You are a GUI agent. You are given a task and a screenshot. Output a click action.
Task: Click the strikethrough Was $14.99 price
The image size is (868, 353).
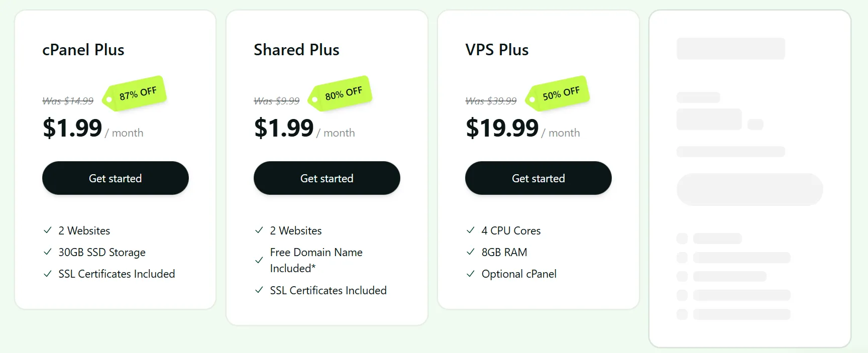[67, 100]
